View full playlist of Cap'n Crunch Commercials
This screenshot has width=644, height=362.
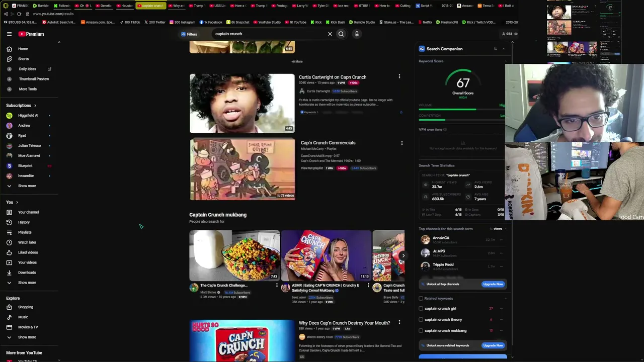point(312,168)
